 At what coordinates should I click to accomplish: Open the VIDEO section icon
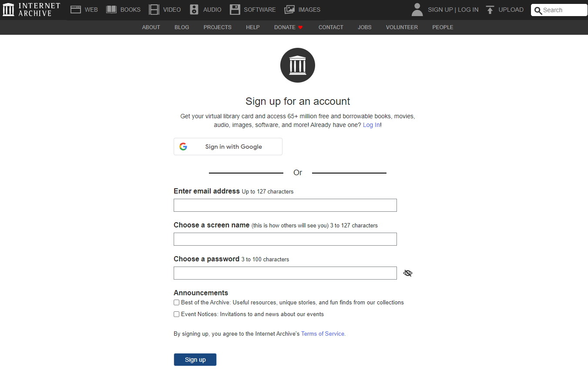tap(154, 9)
